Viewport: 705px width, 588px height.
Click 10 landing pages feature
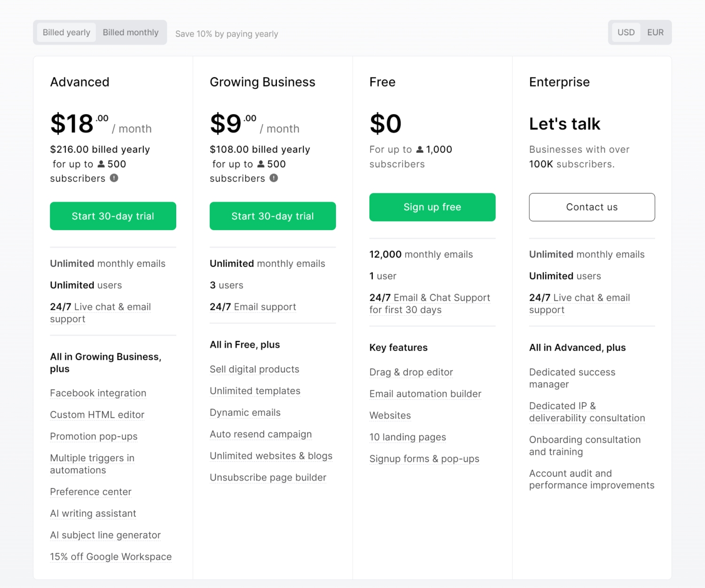(x=407, y=437)
